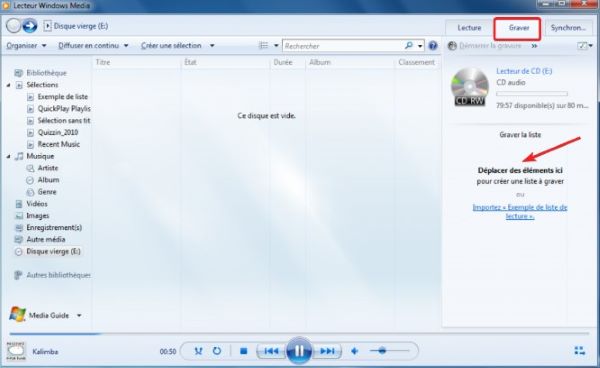Click the breadcrumb arrow before Disque vierge (E:)
This screenshot has height=368, width=600.
47,26
